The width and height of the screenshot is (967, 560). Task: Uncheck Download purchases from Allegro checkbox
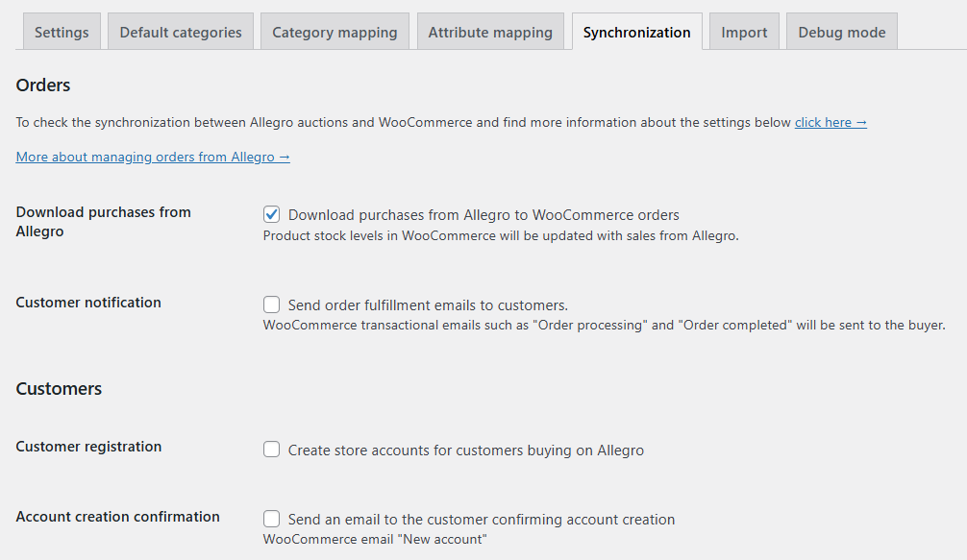point(271,214)
